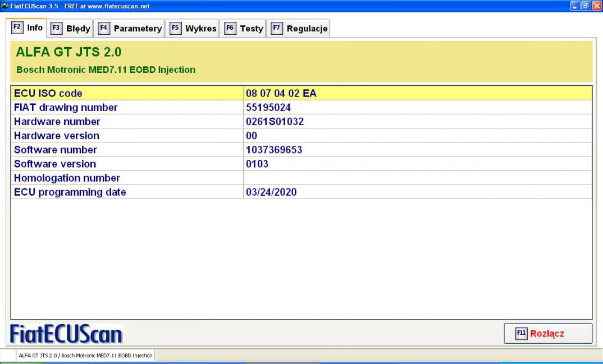Select the Homologation number label

click(67, 178)
